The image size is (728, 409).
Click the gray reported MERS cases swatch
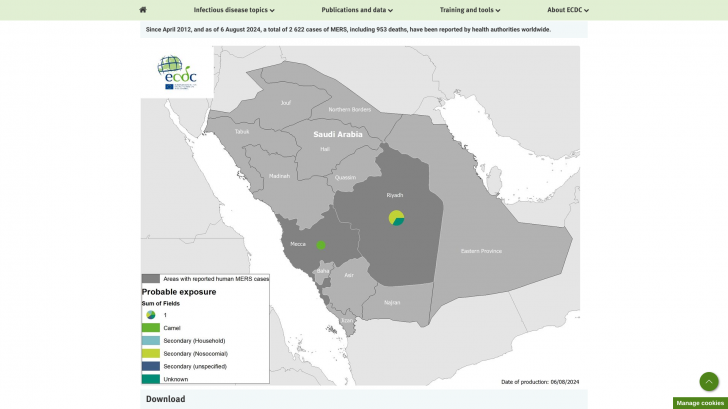(151, 279)
